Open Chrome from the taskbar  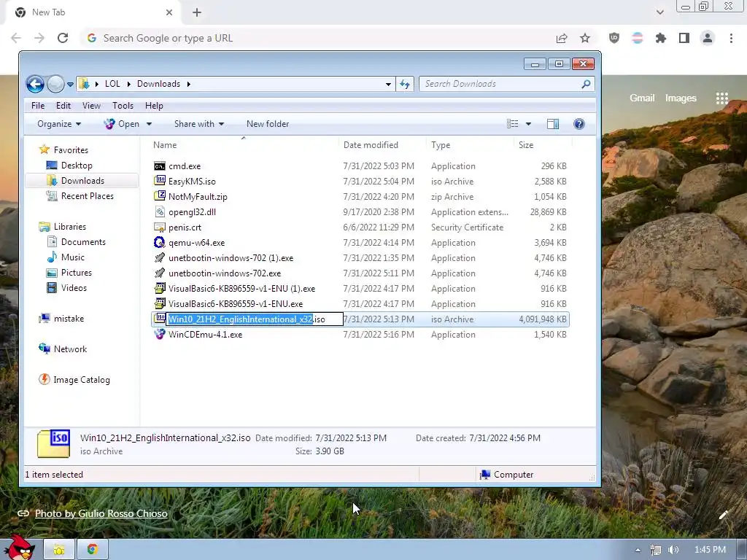(93, 550)
